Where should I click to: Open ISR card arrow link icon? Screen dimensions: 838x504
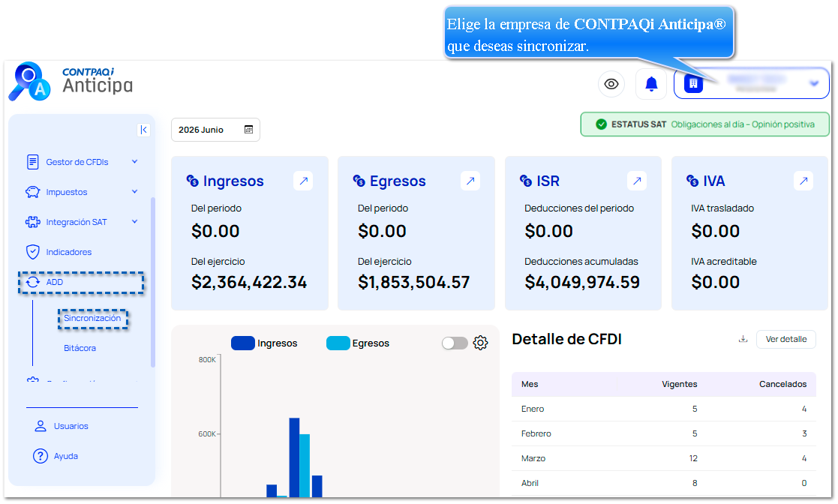point(636,181)
